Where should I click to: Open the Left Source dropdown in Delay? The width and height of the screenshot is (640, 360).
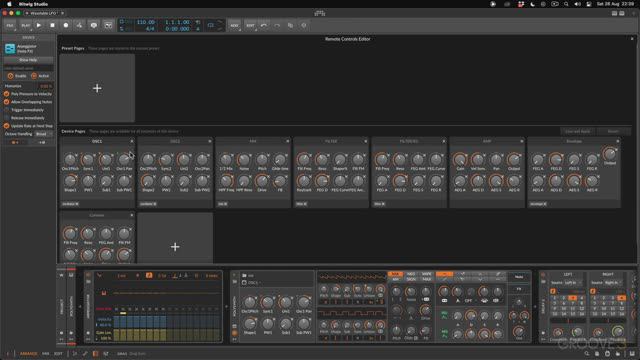[x=572, y=282]
